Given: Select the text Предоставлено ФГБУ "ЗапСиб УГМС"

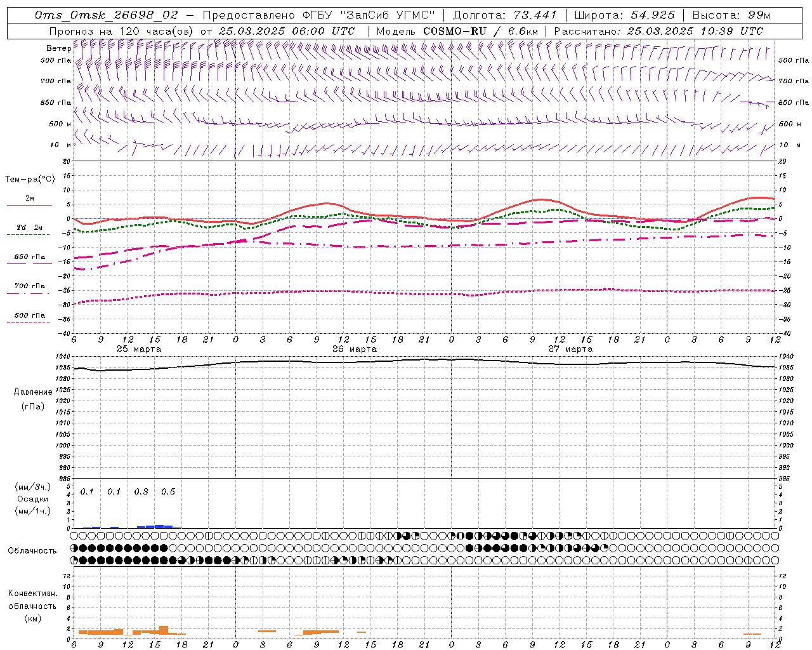Looking at the screenshot, I should tap(319, 15).
